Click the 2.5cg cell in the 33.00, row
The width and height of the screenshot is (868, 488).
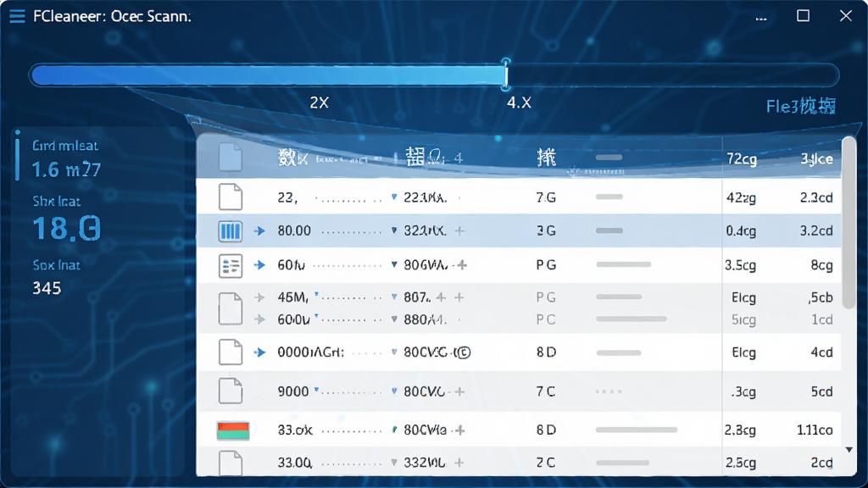pos(741,463)
